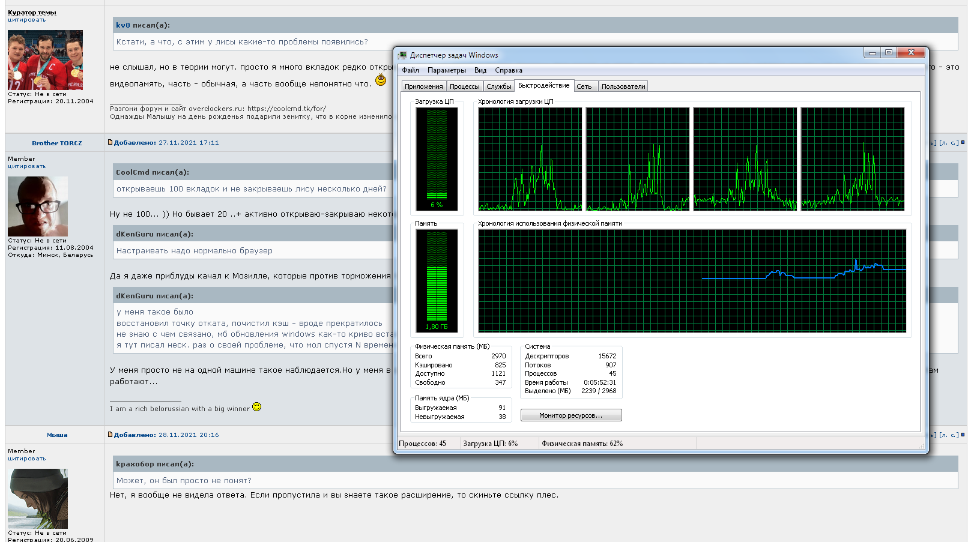Image resolution: width=980 pixels, height=542 pixels.
Task: Click smiley after 'непонятно что.' text
Action: [381, 80]
